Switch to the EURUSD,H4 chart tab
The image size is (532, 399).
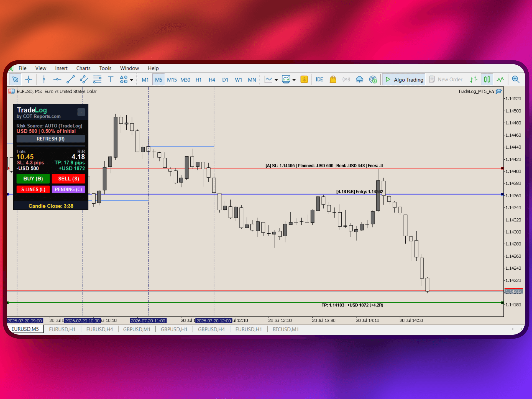click(99, 329)
